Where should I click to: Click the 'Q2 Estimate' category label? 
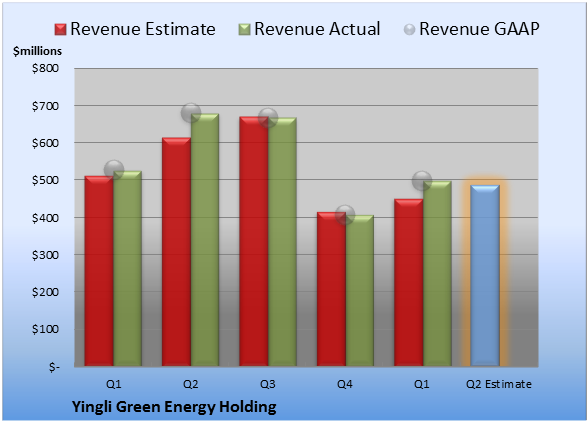[499, 384]
